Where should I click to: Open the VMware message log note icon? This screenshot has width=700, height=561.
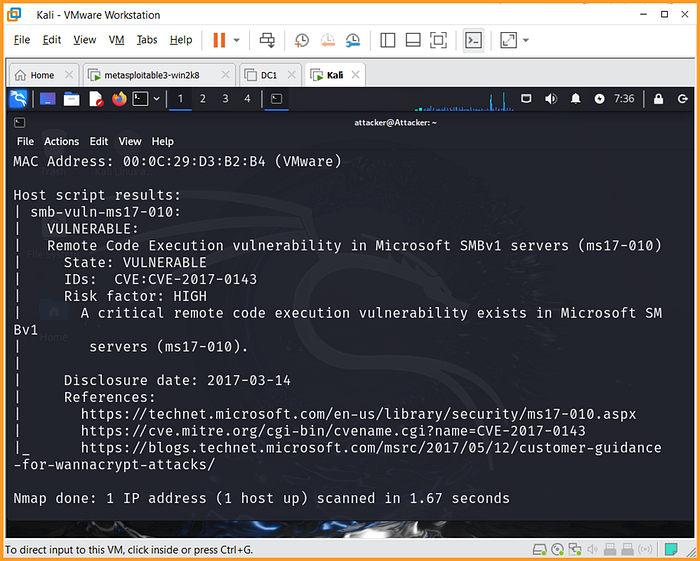click(671, 549)
